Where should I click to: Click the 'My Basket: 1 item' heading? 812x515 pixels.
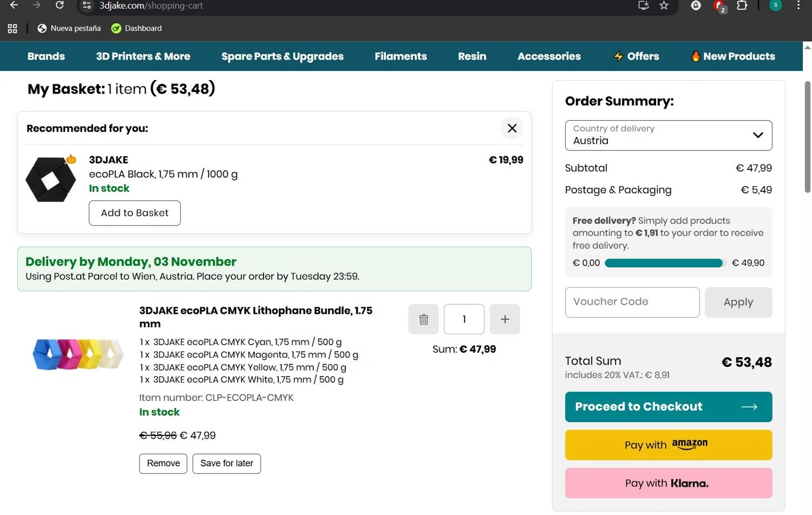[x=87, y=89]
